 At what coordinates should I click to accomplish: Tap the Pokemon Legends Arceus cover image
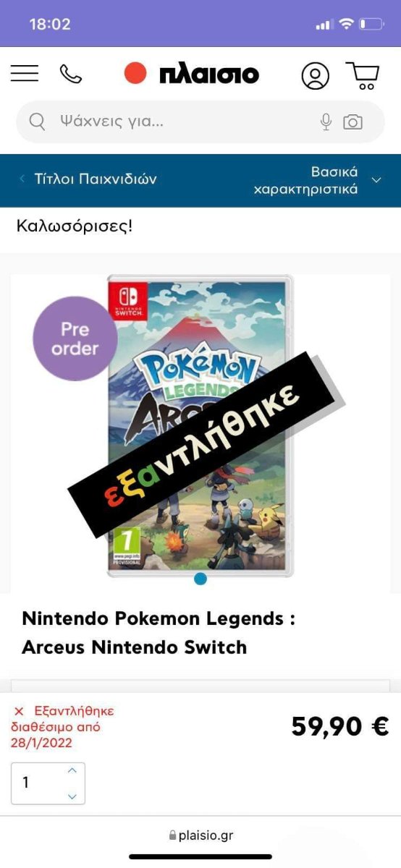click(x=200, y=425)
